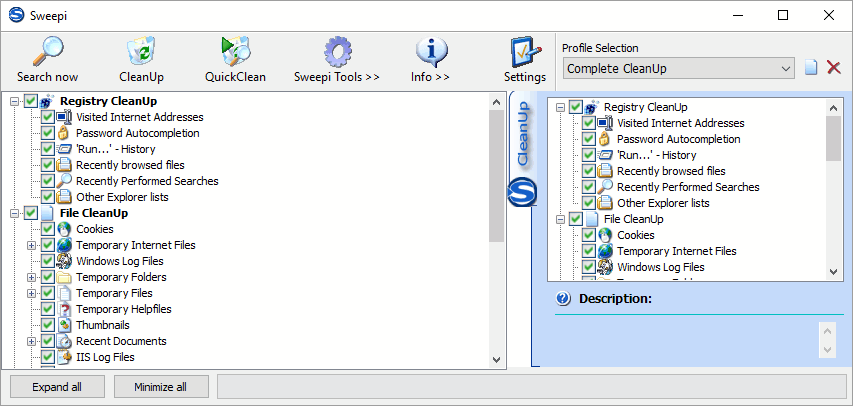Open Settings from the toolbar

click(x=525, y=52)
